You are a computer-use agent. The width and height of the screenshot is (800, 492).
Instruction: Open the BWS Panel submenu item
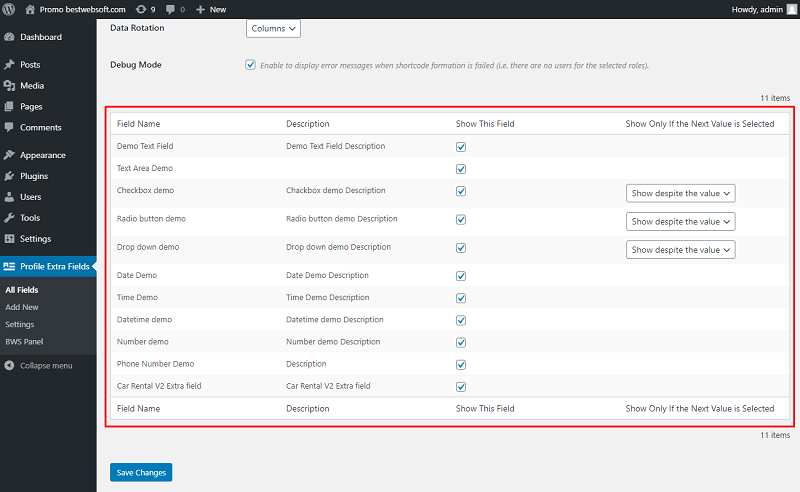click(24, 341)
